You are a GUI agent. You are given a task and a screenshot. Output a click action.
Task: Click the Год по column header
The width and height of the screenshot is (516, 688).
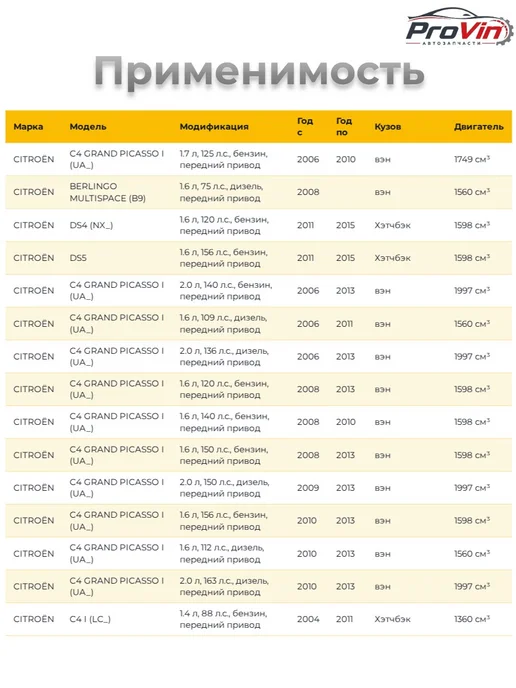(344, 126)
